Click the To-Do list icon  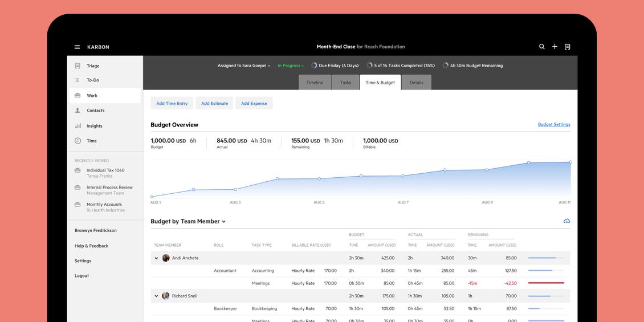(x=77, y=80)
